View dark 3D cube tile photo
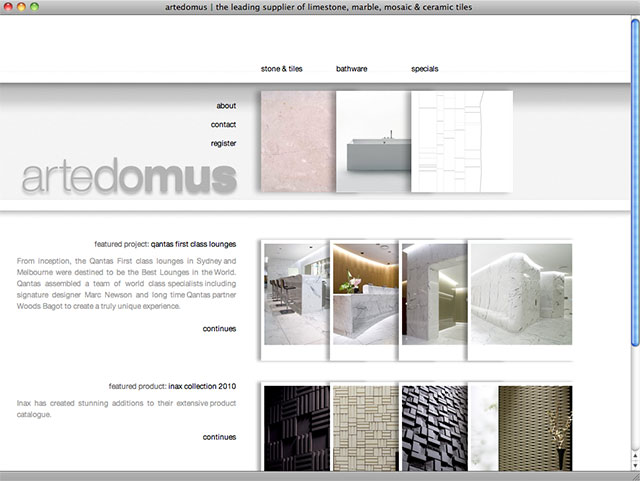 435,428
